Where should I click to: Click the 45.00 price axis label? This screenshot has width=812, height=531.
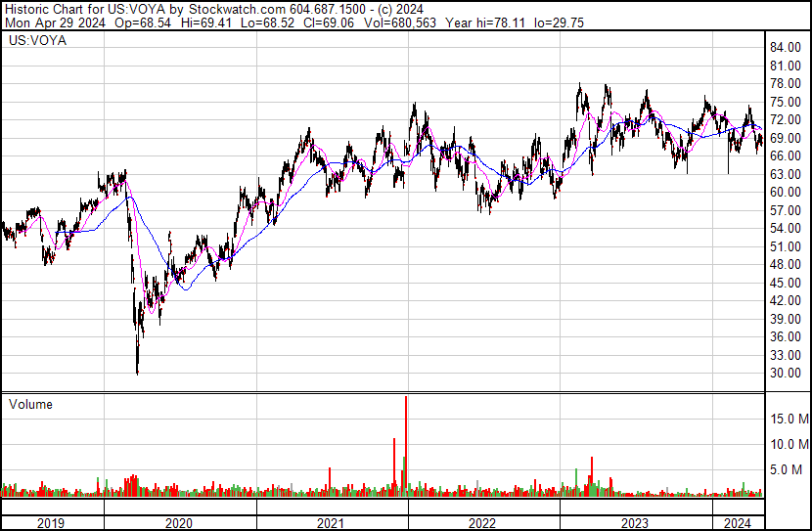(786, 283)
